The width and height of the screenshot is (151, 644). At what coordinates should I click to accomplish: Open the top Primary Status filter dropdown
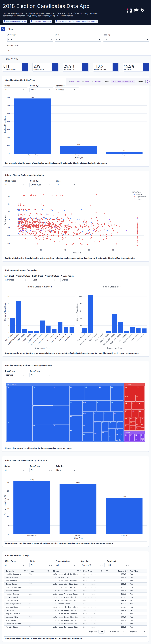[x=30, y=50]
